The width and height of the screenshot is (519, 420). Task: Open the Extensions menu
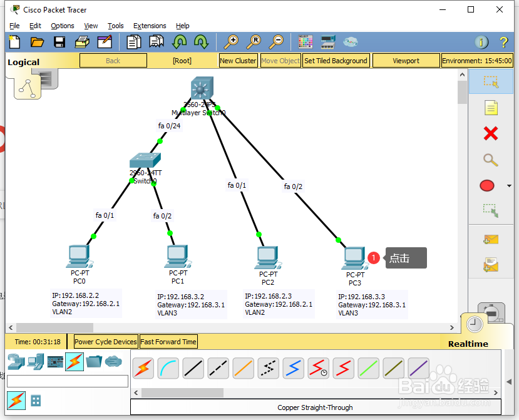(150, 26)
